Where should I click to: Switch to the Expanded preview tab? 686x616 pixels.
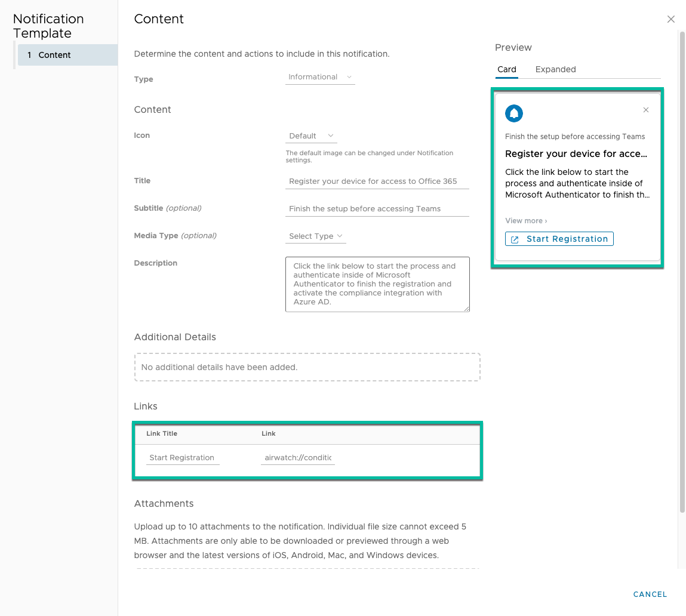pyautogui.click(x=555, y=69)
